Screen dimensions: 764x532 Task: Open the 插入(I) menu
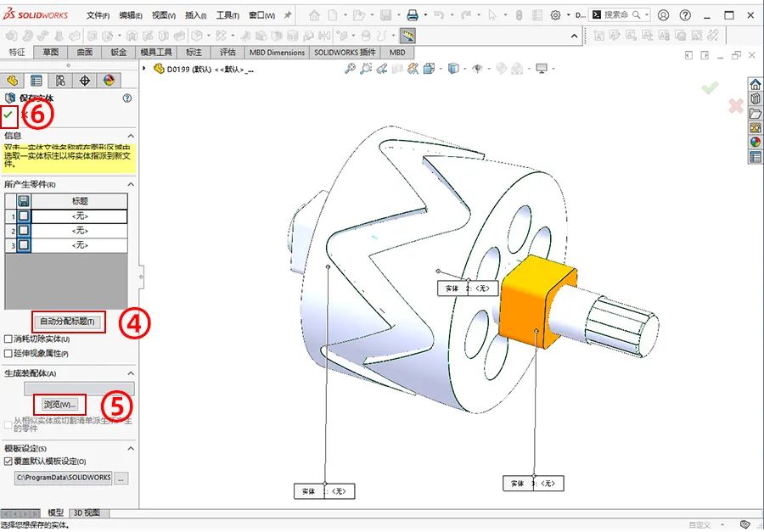tap(196, 15)
